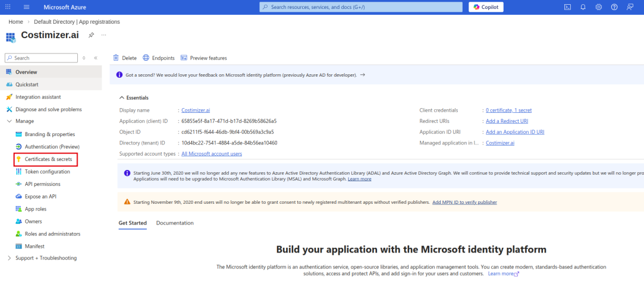Click Add an Application ID URI
Viewport: 644px width, 287px height.
pos(515,132)
